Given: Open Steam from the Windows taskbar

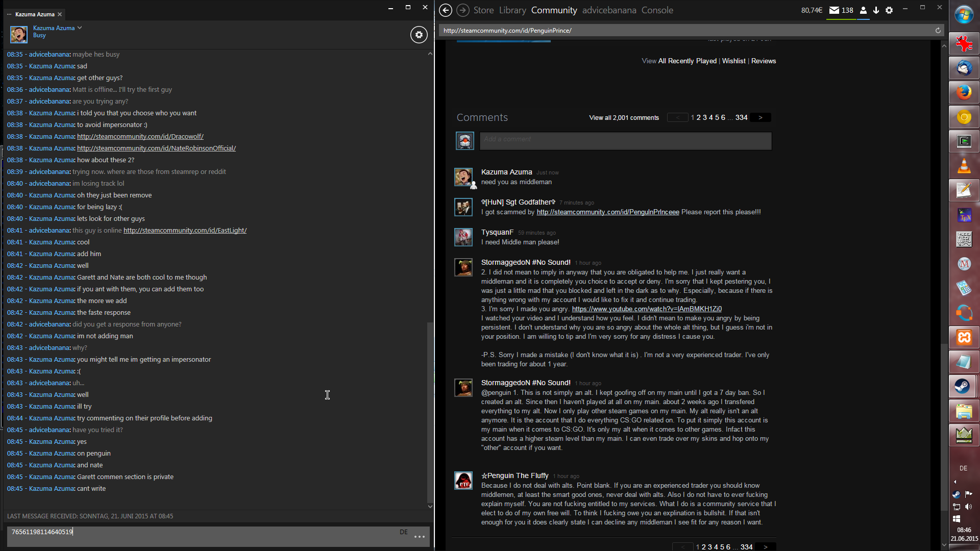Looking at the screenshot, I should [x=963, y=386].
